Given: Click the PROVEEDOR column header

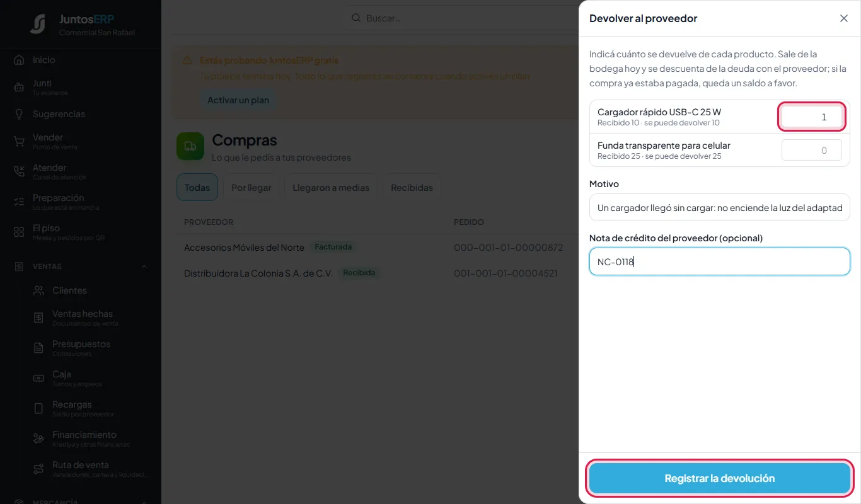Looking at the screenshot, I should 209,222.
